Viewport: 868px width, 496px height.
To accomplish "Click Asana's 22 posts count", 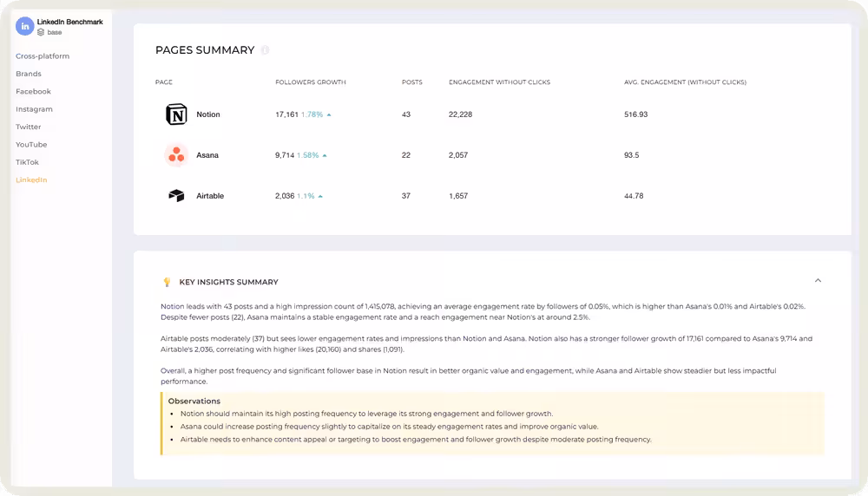I will coord(406,155).
